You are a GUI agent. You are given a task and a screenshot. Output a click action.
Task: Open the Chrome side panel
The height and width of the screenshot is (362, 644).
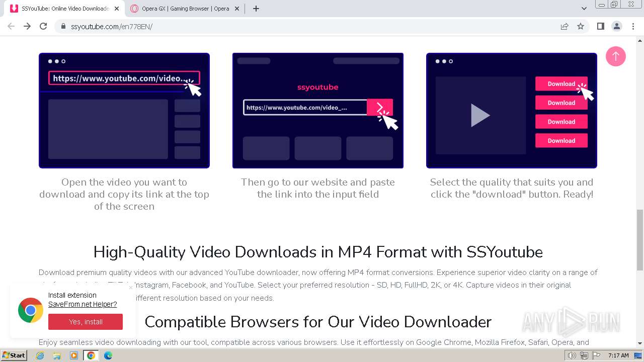600,26
